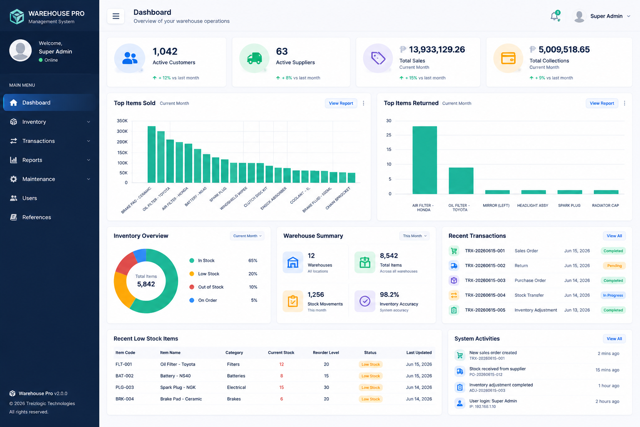
Task: Click the 1,042 Active Customers value
Action: point(165,51)
